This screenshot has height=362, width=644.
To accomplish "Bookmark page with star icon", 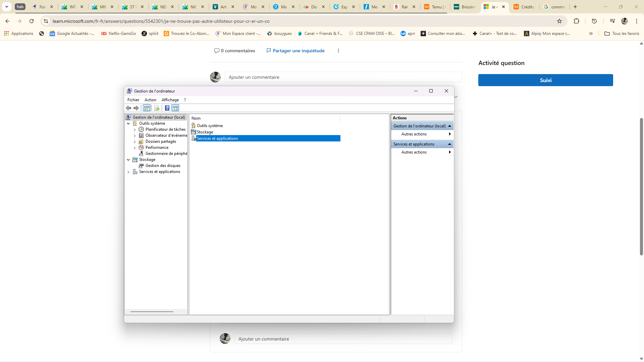I will tap(559, 21).
